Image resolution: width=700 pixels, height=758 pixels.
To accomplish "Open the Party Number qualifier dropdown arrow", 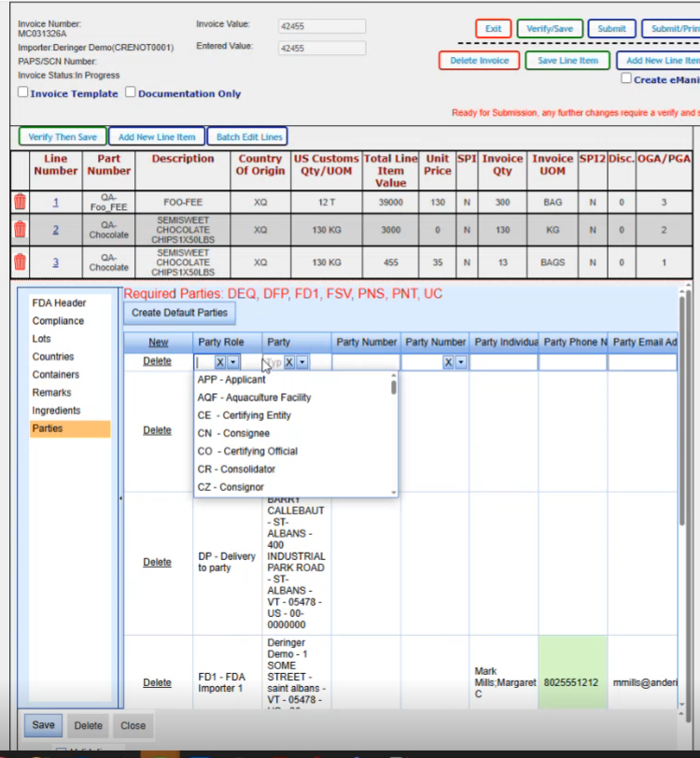I will coord(461,362).
